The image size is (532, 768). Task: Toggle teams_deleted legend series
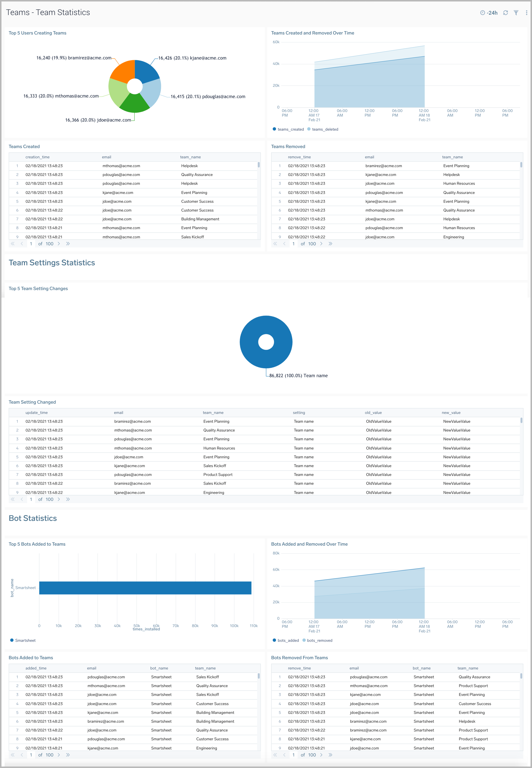pos(323,129)
